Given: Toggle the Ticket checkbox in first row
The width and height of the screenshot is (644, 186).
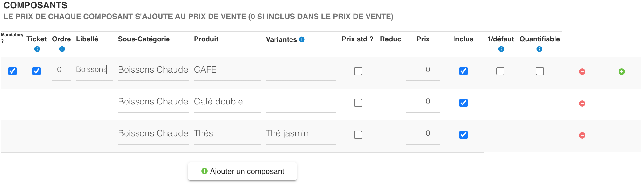Looking at the screenshot, I should point(37,71).
